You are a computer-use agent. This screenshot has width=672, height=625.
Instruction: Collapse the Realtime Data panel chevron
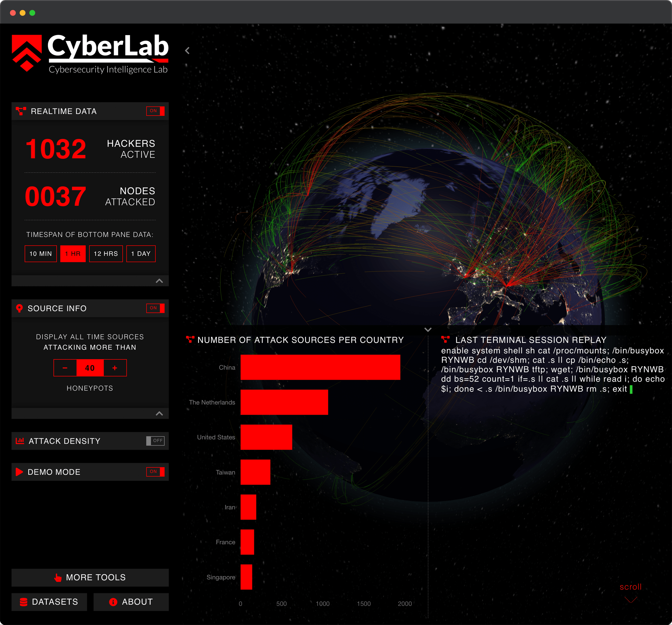click(159, 281)
